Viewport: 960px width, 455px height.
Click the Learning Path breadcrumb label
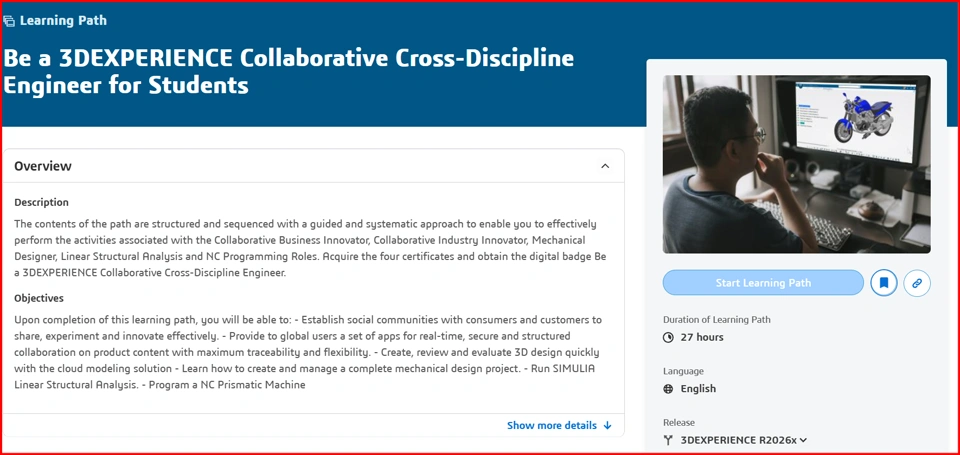click(x=63, y=21)
